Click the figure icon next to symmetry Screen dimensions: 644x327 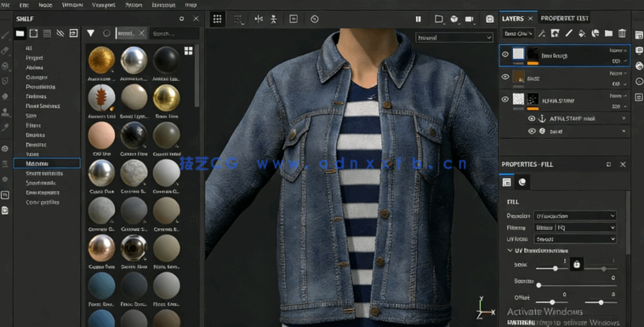[x=274, y=19]
